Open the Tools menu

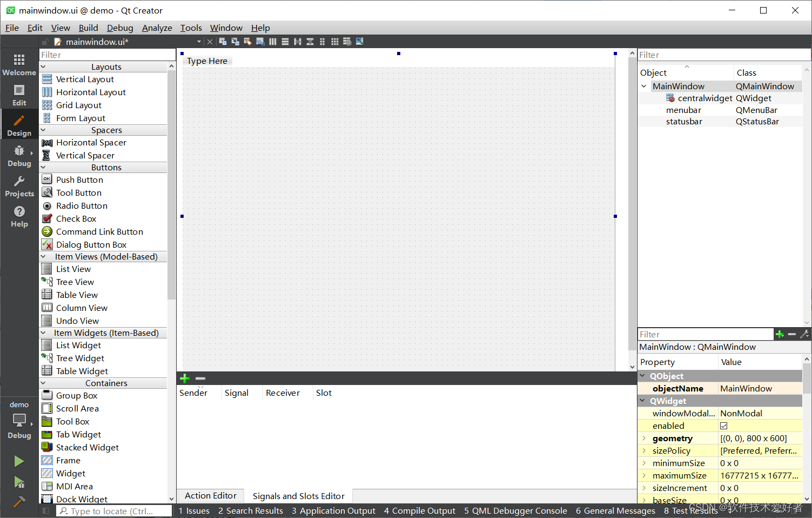[191, 28]
